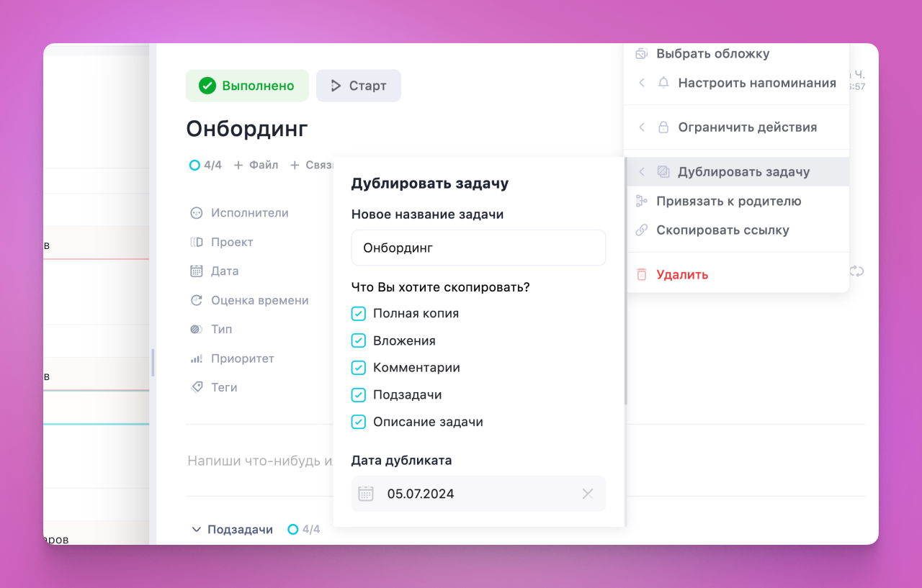The image size is (922, 588).
Task: Expand the Настроить напоминания submenu arrow
Action: click(x=641, y=83)
